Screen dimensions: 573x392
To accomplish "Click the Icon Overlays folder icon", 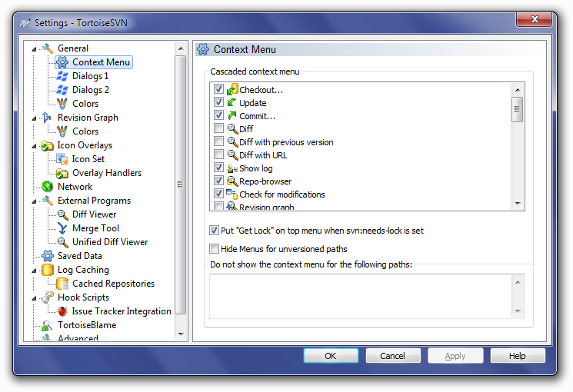I will (x=48, y=145).
